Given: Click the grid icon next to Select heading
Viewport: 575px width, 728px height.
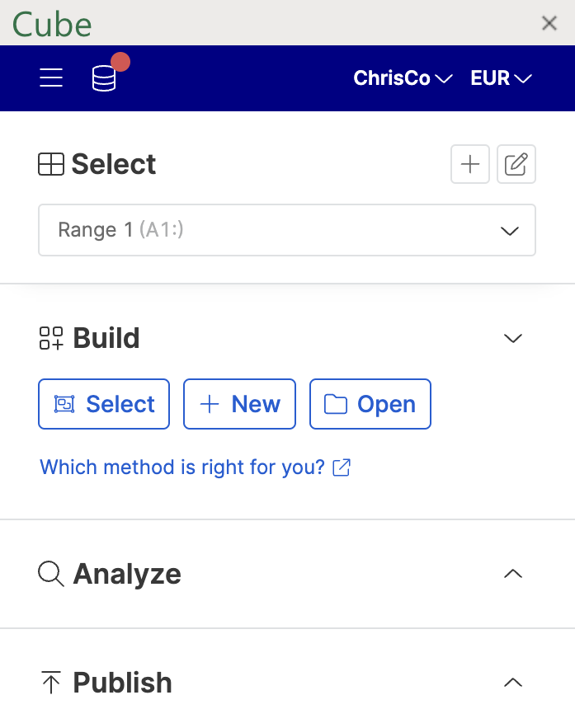Looking at the screenshot, I should (51, 164).
